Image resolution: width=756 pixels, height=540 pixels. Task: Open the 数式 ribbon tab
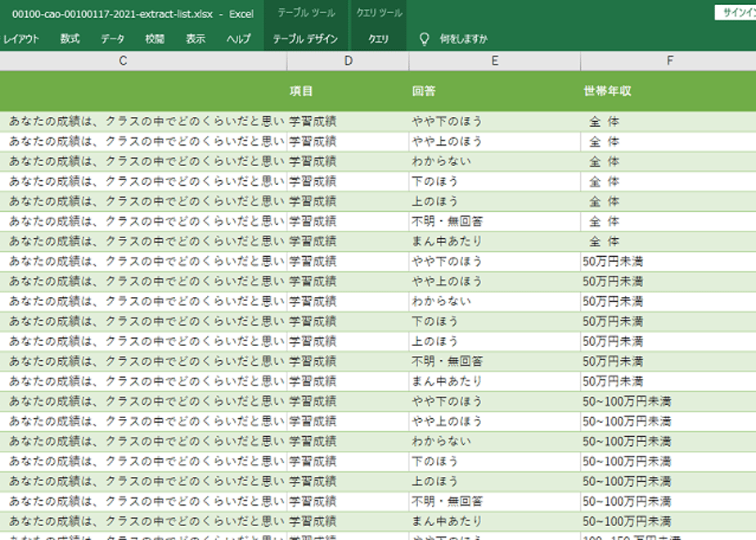pyautogui.click(x=70, y=39)
